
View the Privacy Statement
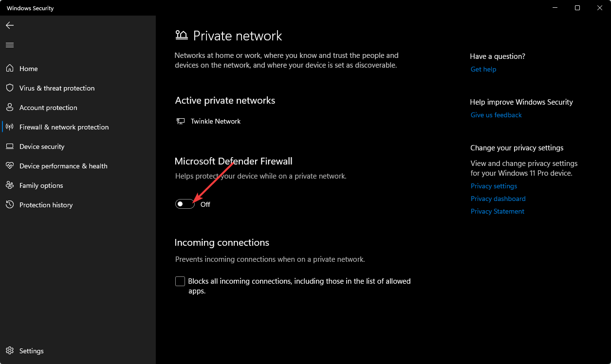[x=497, y=211]
